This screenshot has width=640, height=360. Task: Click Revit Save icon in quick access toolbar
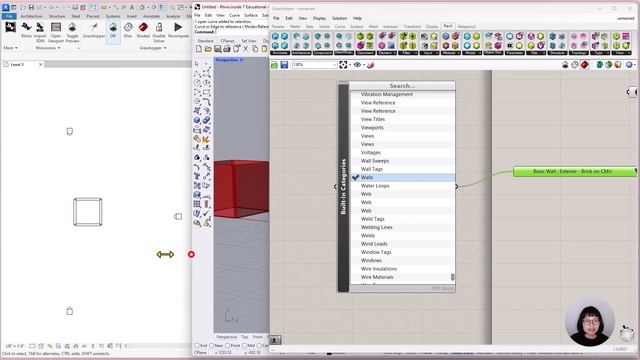(31, 7)
